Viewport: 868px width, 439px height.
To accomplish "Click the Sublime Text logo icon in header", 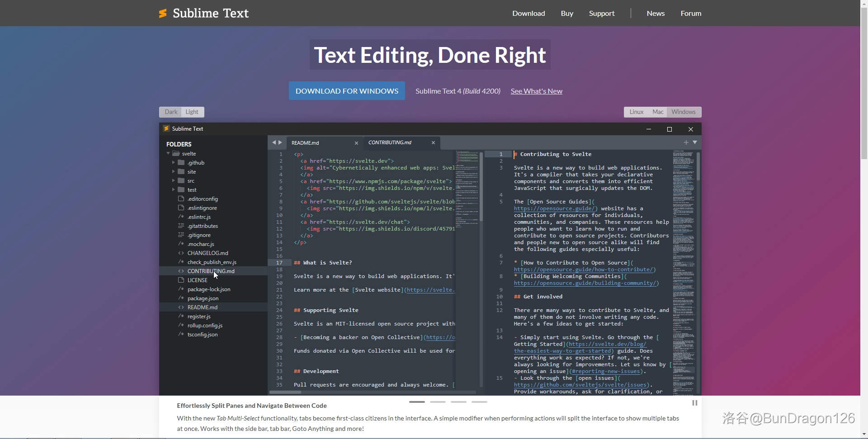I will coord(163,14).
